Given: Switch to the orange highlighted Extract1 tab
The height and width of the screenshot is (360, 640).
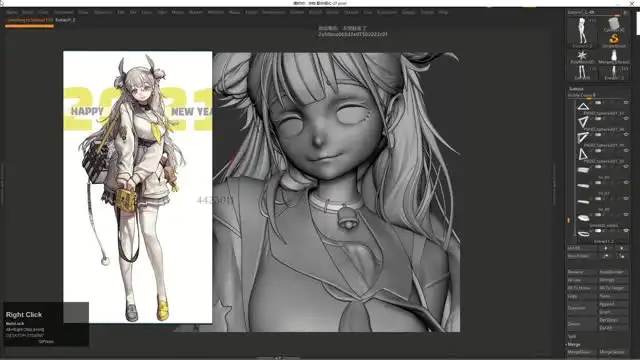Looking at the screenshot, I should 29,20.
